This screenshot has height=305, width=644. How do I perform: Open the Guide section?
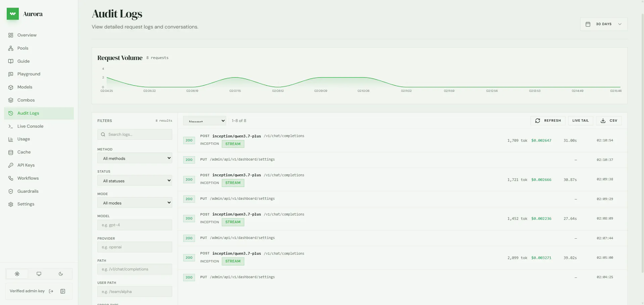pyautogui.click(x=39, y=61)
